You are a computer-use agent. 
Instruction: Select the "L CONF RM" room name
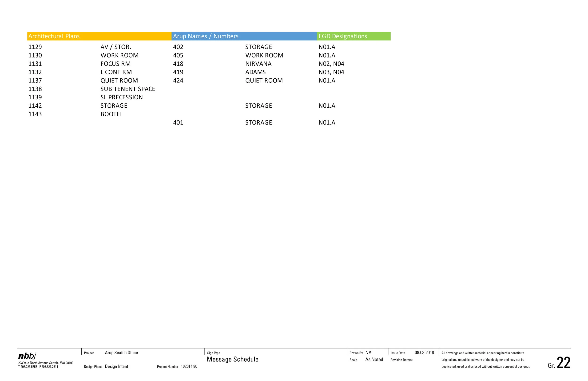pos(116,72)
